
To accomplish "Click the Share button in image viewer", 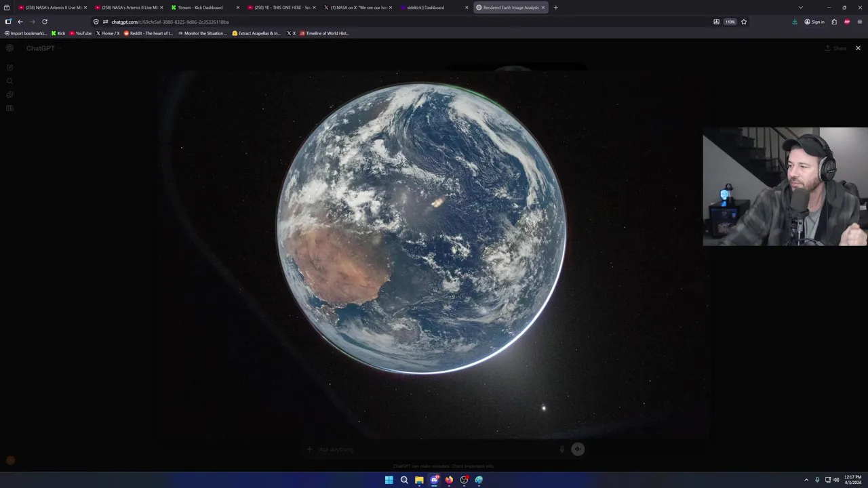I will pyautogui.click(x=835, y=48).
